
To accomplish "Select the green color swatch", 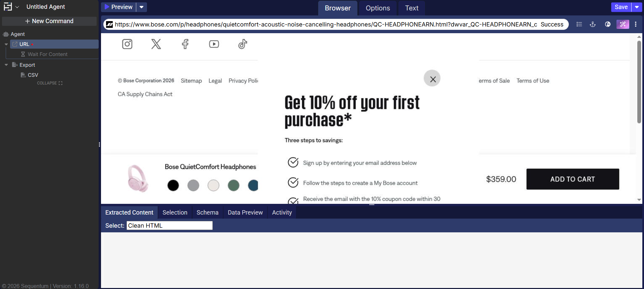I will pos(234,185).
